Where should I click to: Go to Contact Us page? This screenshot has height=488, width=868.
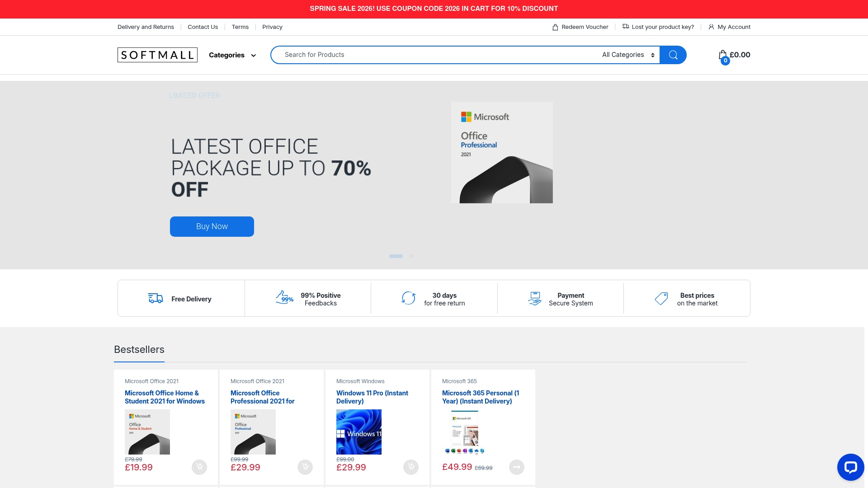coord(203,27)
